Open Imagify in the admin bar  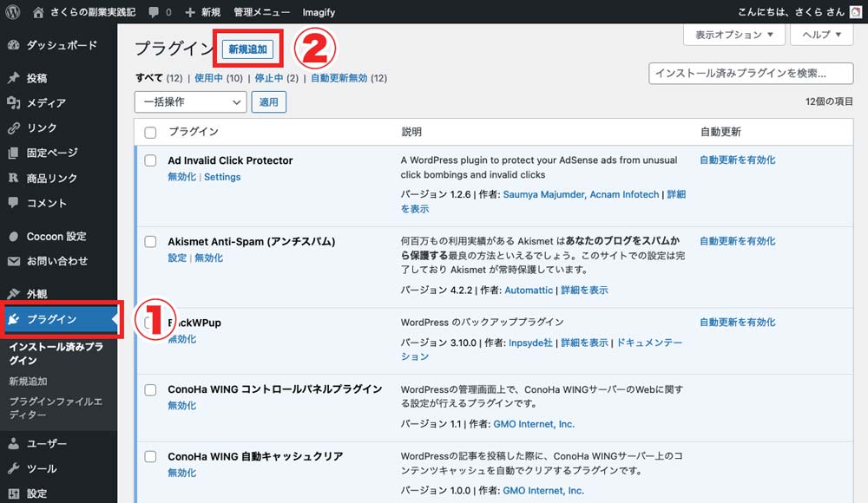click(x=319, y=12)
